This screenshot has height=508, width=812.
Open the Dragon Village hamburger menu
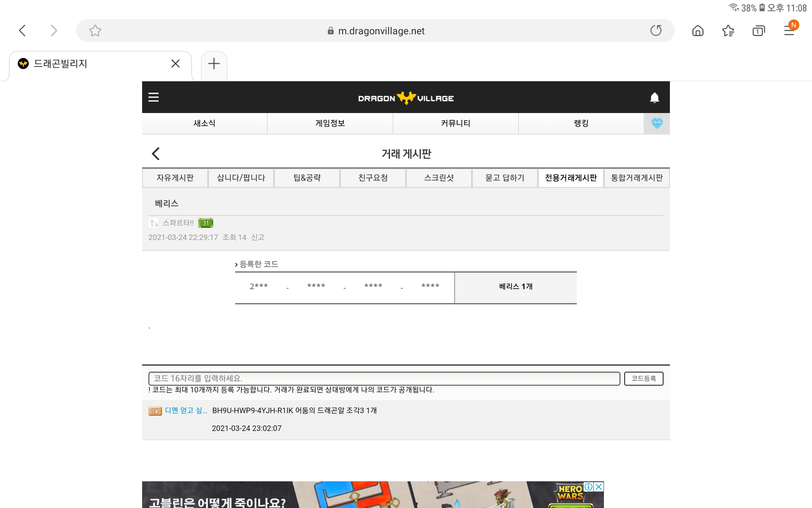click(x=154, y=97)
